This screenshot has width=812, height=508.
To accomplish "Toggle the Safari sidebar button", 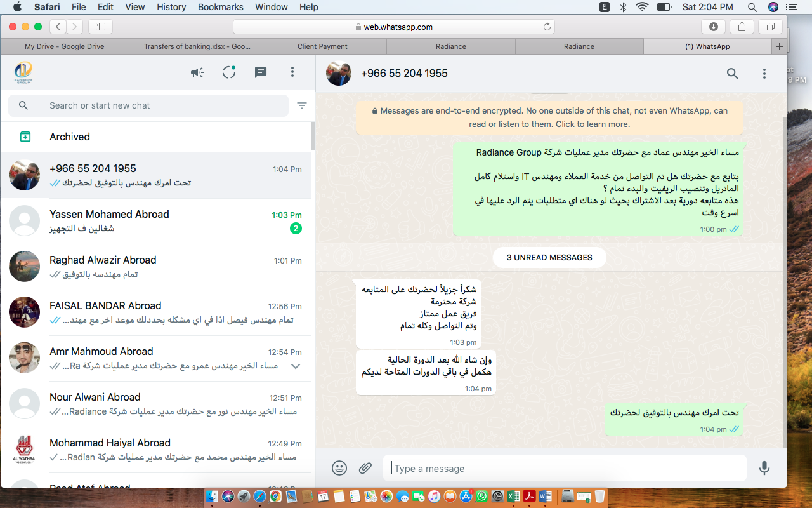I will point(100,27).
